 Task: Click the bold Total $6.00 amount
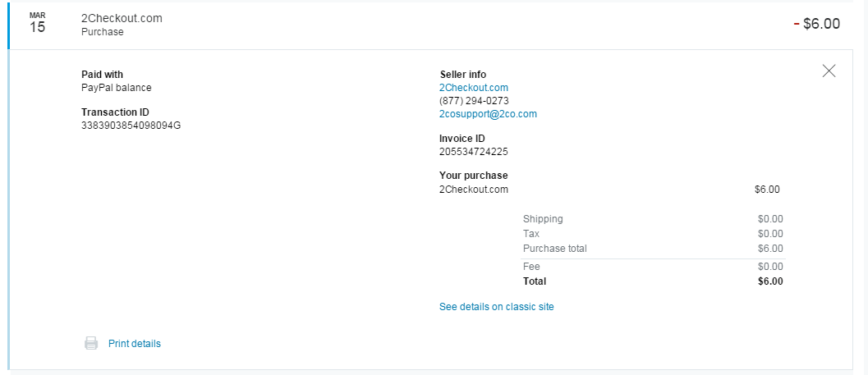click(770, 281)
